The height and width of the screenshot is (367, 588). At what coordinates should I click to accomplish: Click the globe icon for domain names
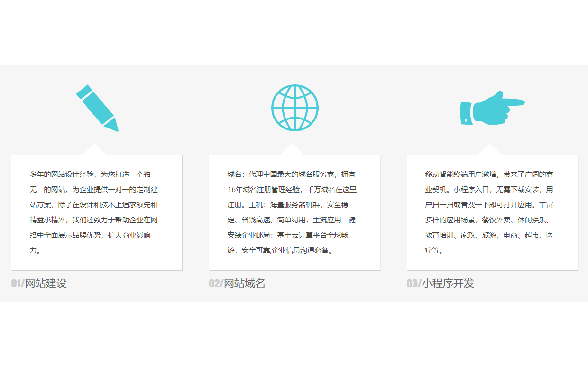(294, 108)
